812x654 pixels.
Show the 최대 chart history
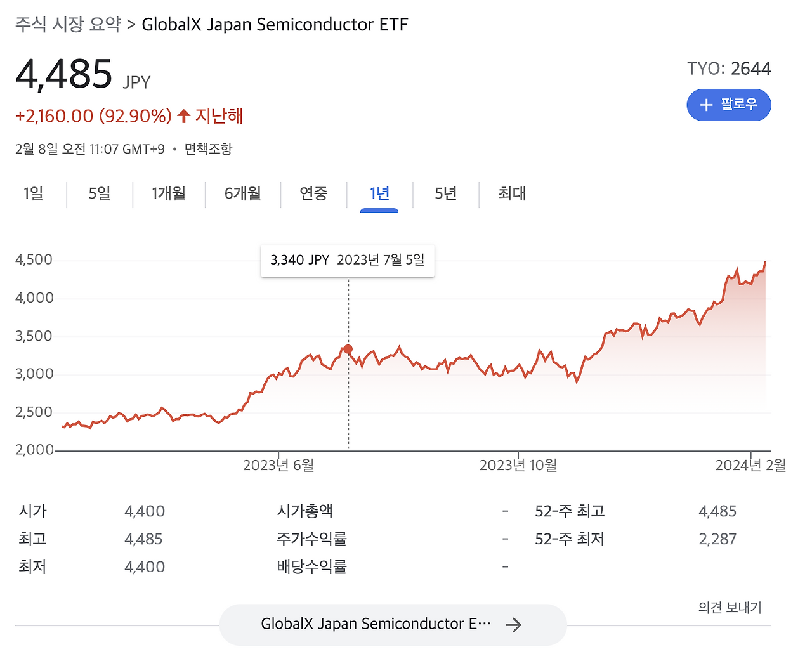coord(511,194)
